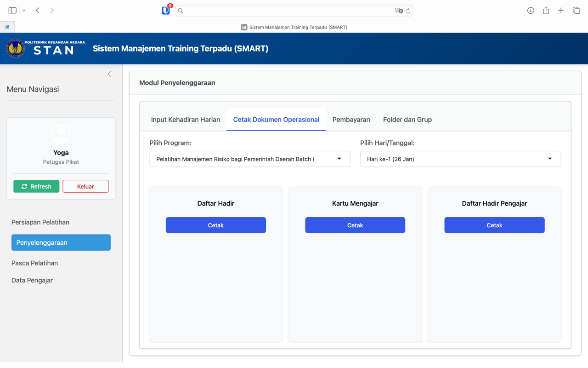Open the Safari share icon
Viewport: 588px width, 368px height.
click(546, 11)
